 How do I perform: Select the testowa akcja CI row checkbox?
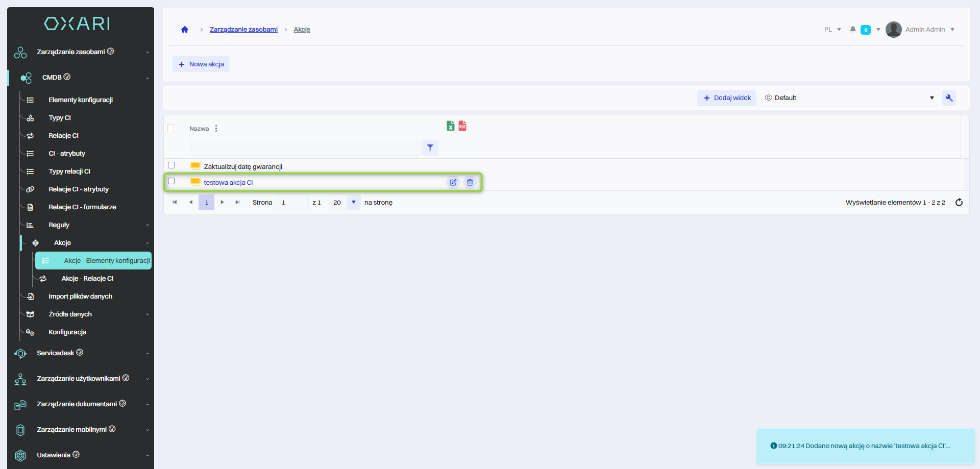171,181
